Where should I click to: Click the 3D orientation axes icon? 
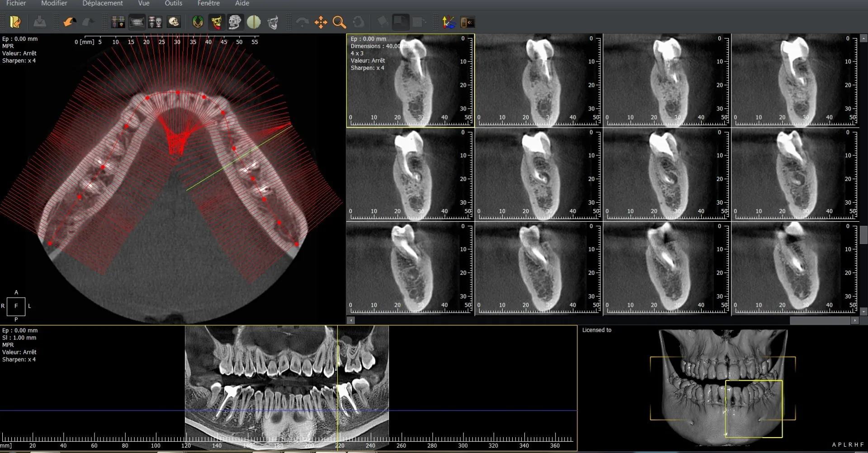click(x=448, y=22)
